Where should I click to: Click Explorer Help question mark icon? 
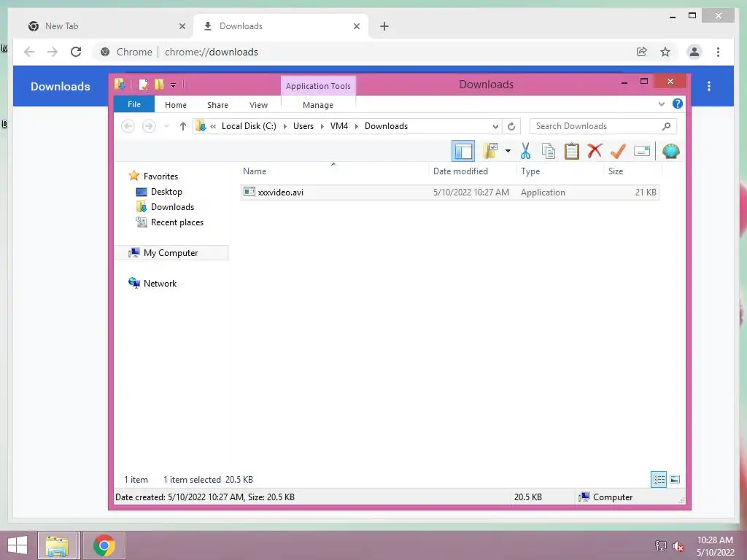tap(678, 104)
